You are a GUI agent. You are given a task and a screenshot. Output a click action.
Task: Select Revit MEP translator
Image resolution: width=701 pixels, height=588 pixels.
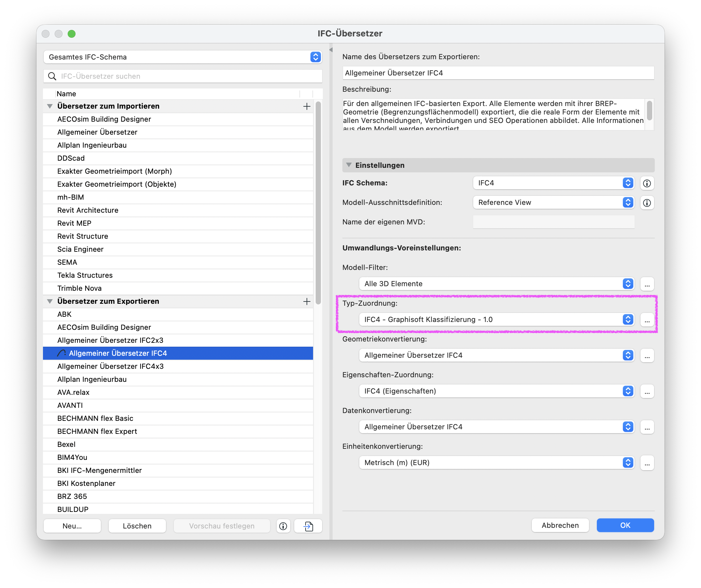[x=178, y=223]
